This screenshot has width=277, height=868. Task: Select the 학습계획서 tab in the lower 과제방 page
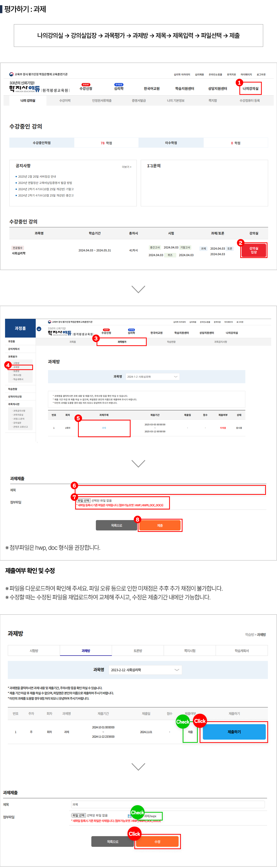(242, 651)
